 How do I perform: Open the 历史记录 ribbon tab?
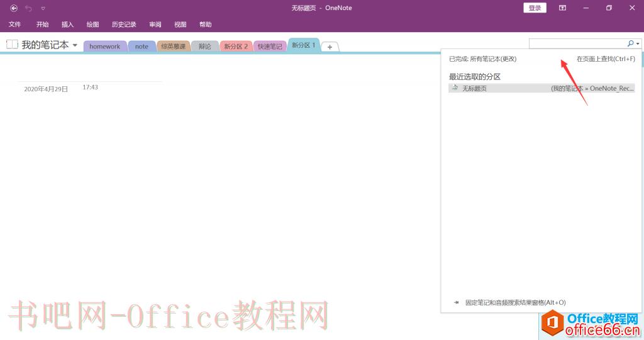(x=124, y=25)
